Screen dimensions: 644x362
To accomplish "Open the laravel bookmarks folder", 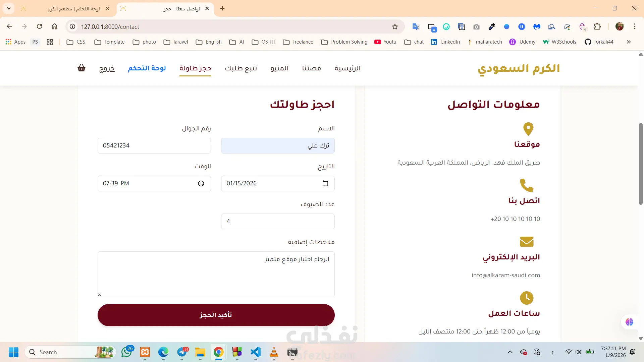I will click(x=176, y=42).
